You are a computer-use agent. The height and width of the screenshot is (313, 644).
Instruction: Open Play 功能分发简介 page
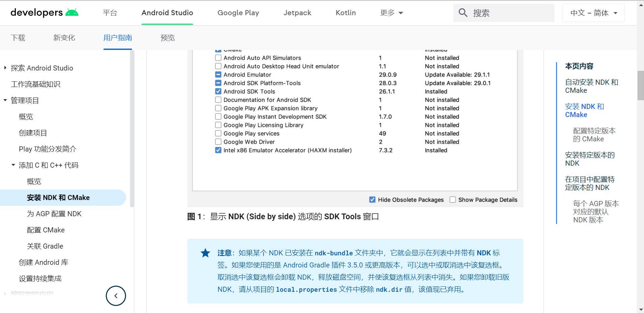48,149
